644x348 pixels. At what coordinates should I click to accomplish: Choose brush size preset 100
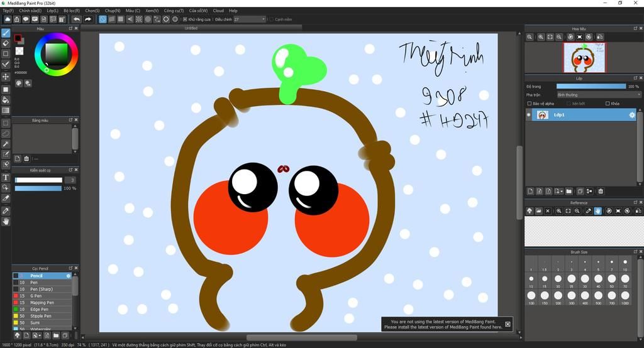[x=531, y=296]
